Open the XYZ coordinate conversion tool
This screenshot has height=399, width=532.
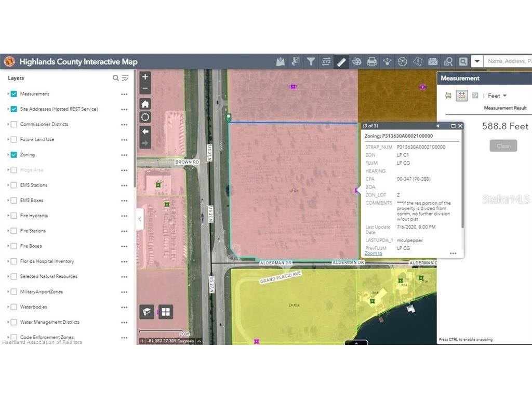[x=326, y=62]
